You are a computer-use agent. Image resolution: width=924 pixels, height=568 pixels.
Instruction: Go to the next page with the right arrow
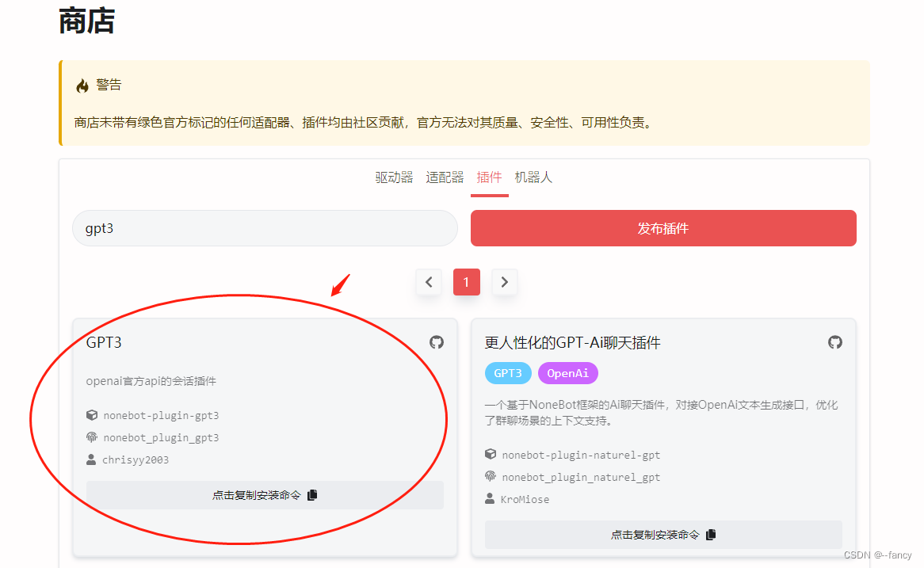pos(504,281)
